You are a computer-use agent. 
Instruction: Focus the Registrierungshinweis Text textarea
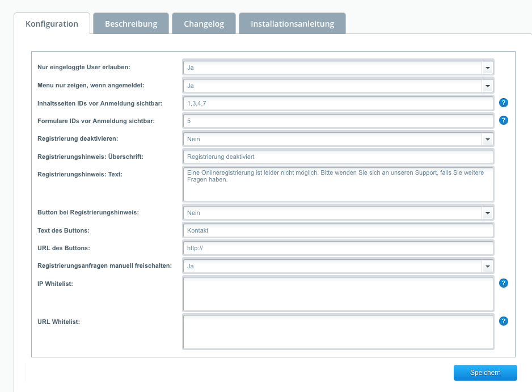(x=338, y=184)
